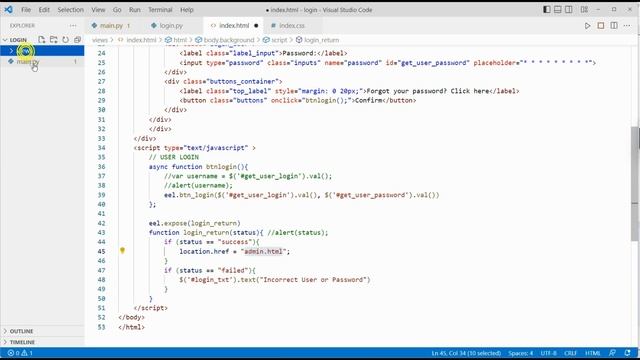Open the Edit menu
Screen dimensions: 640x360
pos(44,9)
